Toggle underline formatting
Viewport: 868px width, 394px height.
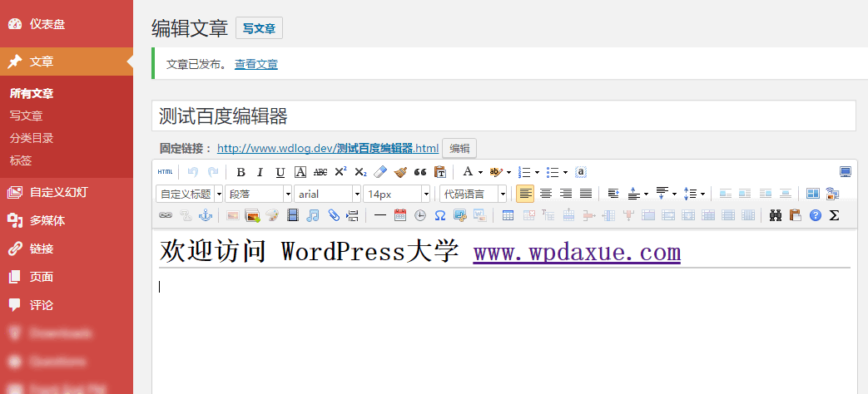[x=280, y=172]
